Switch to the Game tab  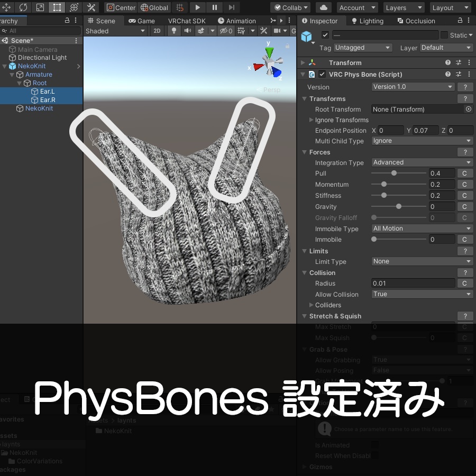(x=141, y=21)
